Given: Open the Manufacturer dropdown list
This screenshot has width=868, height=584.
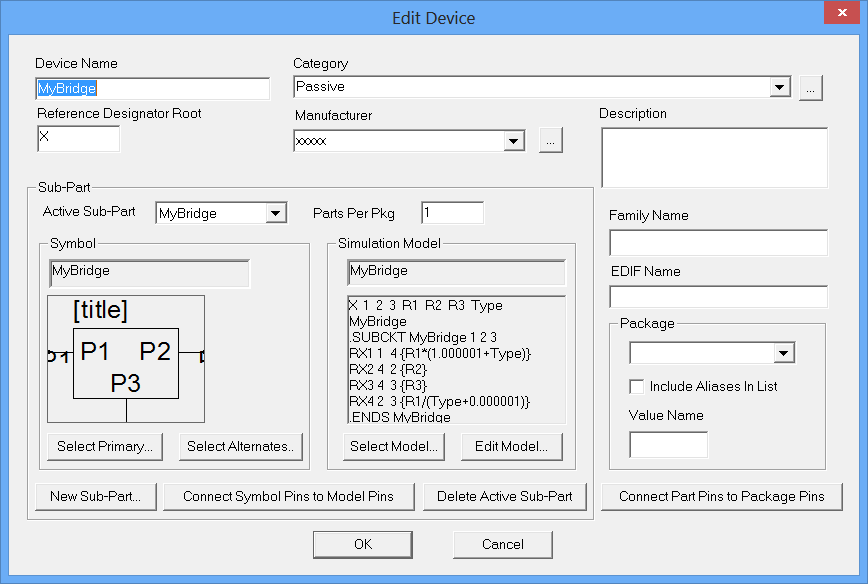Looking at the screenshot, I should [514, 141].
